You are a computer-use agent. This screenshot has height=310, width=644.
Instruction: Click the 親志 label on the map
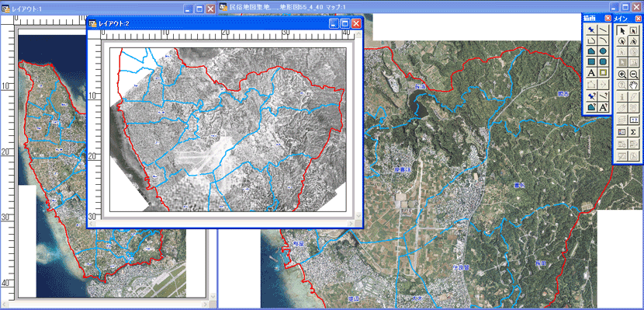pos(563,95)
